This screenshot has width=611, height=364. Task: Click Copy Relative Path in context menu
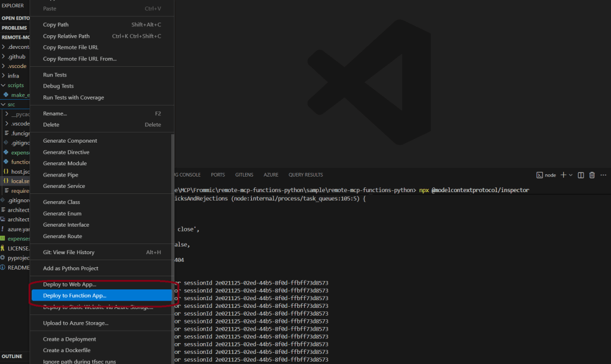coord(66,36)
